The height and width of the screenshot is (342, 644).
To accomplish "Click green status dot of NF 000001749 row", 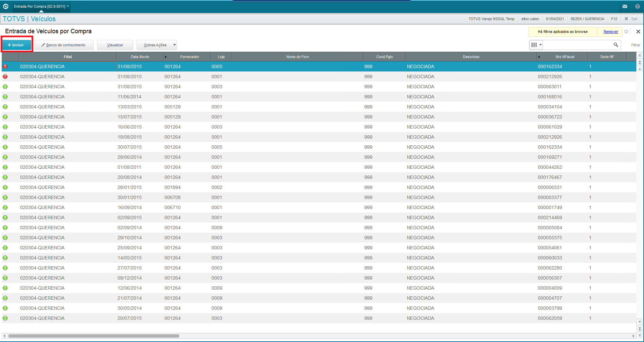I will (x=5, y=207).
